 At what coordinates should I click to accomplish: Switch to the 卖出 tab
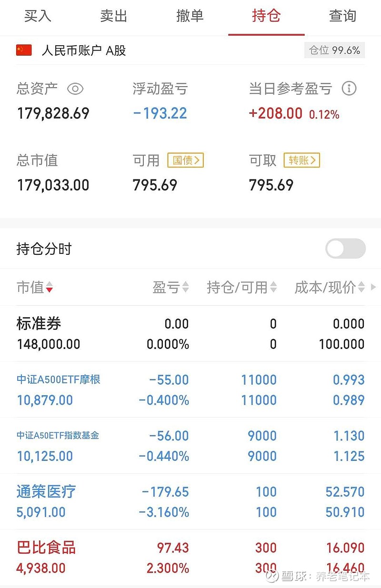pyautogui.click(x=114, y=16)
